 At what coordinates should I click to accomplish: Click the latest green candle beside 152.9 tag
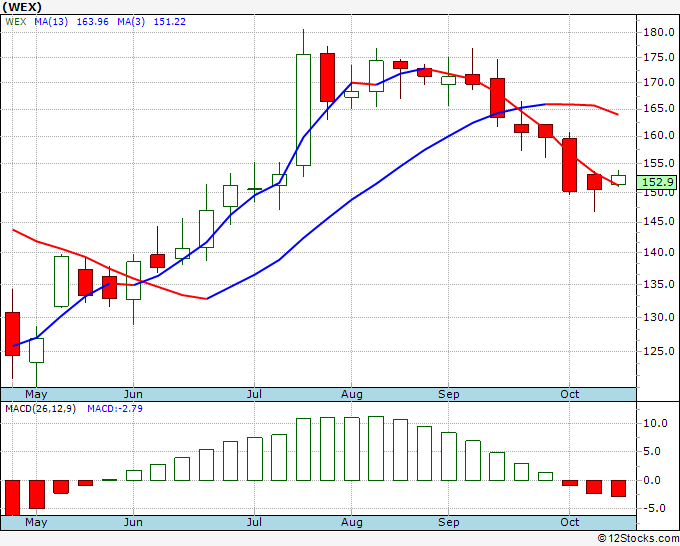point(618,180)
